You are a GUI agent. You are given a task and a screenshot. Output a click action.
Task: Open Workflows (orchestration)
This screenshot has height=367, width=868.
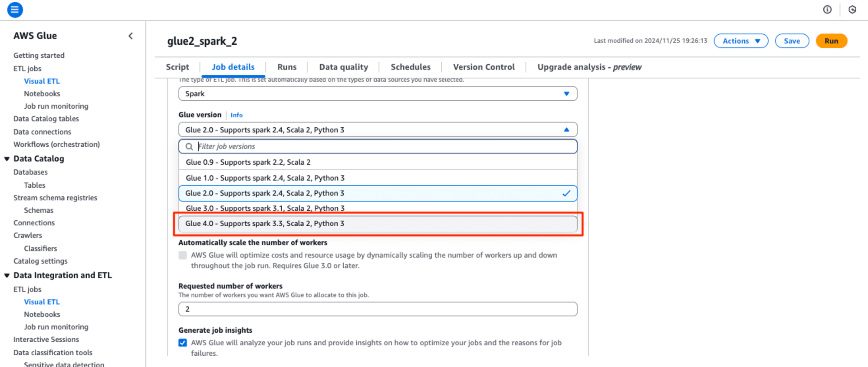(56, 145)
